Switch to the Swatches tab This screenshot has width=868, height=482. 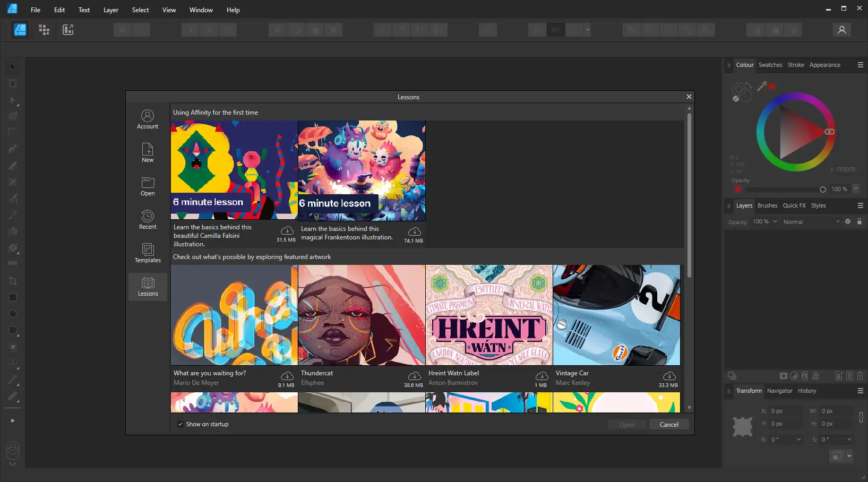770,65
